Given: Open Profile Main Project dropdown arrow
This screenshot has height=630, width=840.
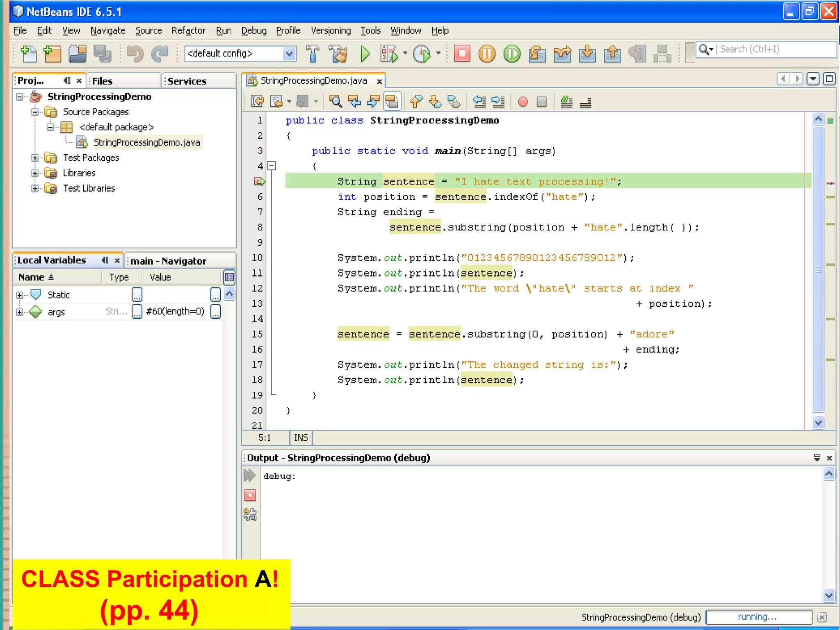Looking at the screenshot, I should [x=438, y=53].
